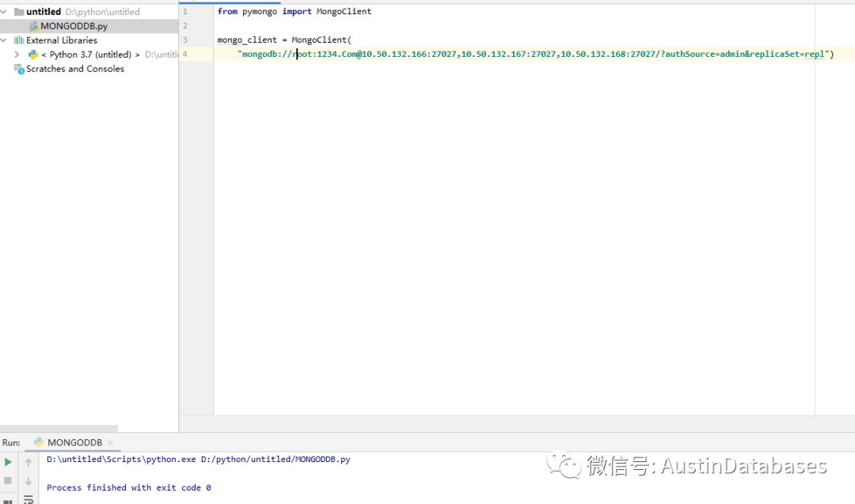855x504 pixels.
Task: Expand the Python 3.7 (untitled) node
Action: click(x=17, y=55)
